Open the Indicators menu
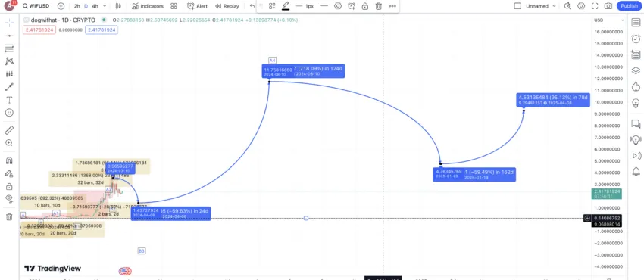Screen dimensions: 644x280 (148, 6)
